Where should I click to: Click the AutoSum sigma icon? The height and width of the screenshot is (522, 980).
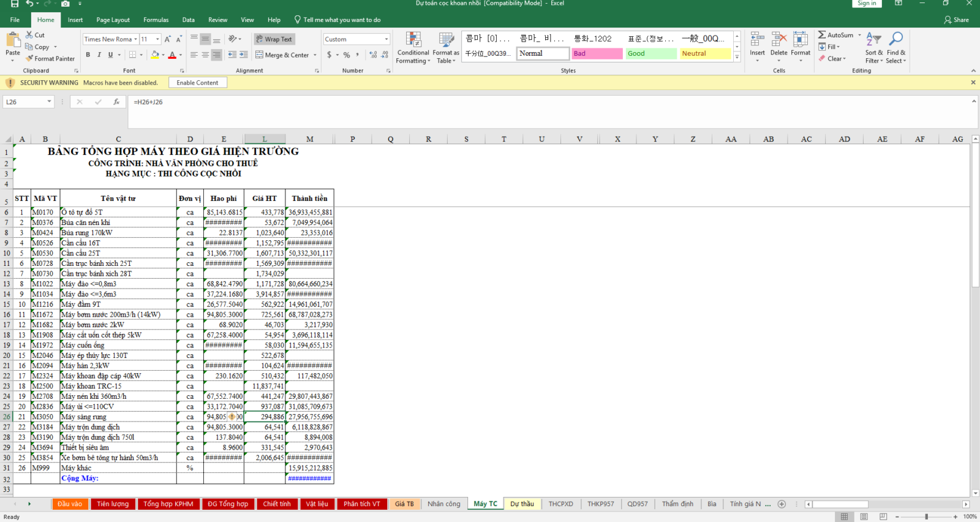822,35
